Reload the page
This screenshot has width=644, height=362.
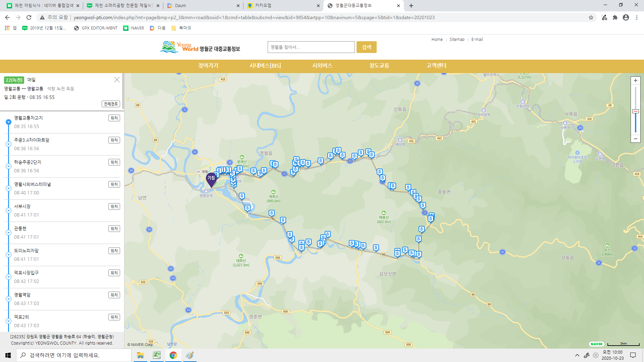(29, 17)
